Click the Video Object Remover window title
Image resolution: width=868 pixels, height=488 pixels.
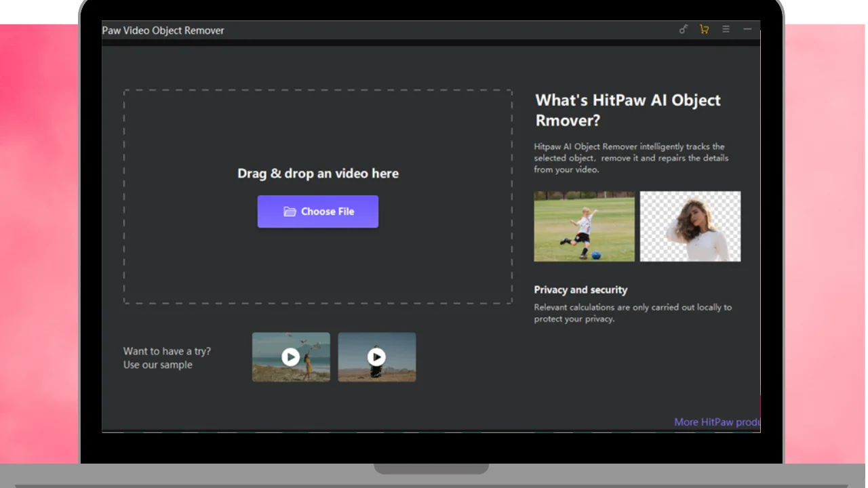pyautogui.click(x=163, y=30)
